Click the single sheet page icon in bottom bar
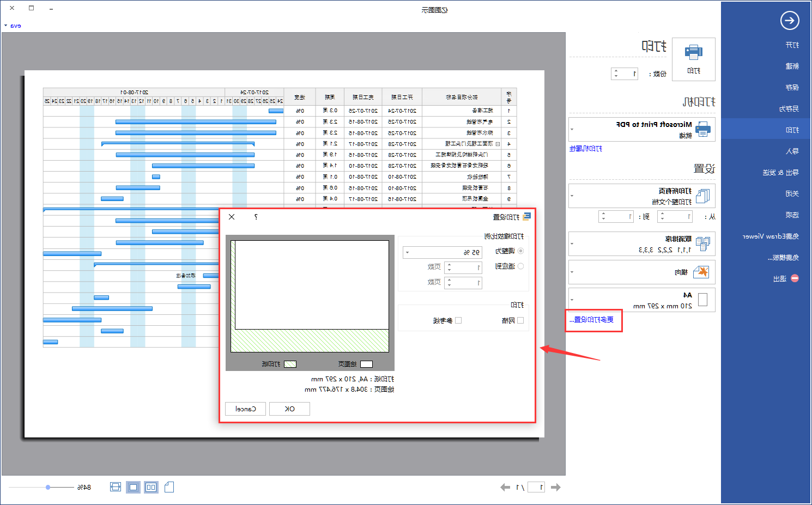This screenshot has height=505, width=812. (169, 487)
